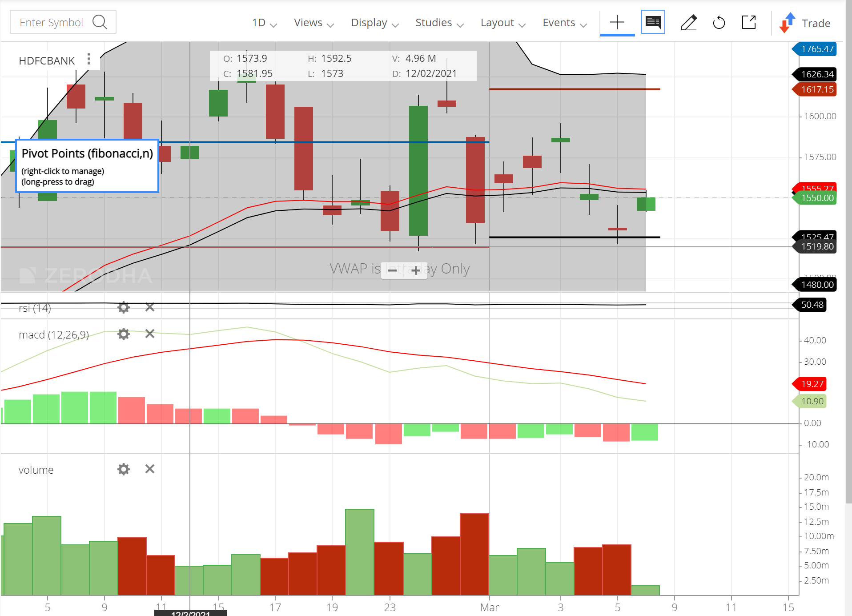
Task: Click the 1519.80 price axis label
Action: coord(815,246)
